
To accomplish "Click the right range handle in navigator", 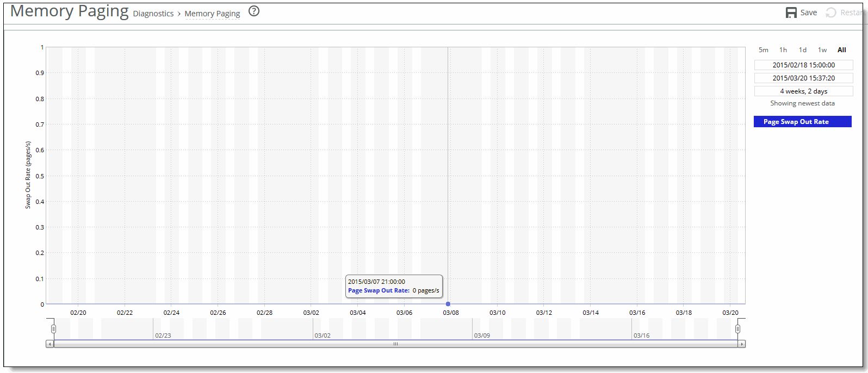I will 737,329.
